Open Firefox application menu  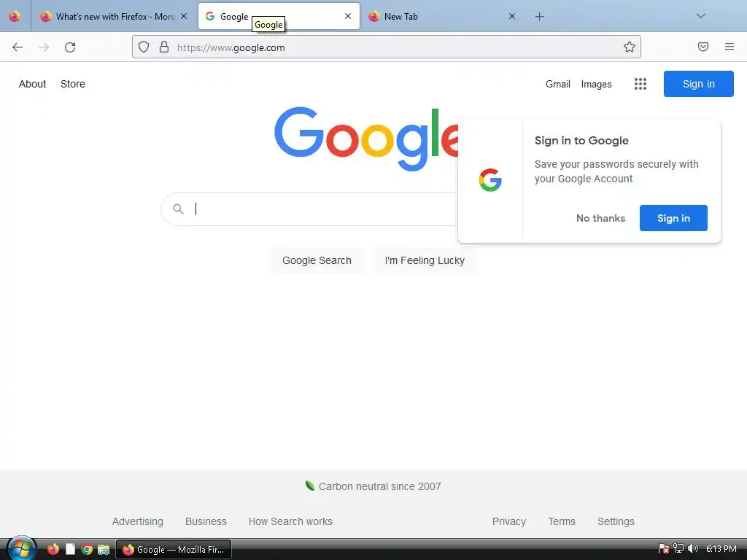pos(729,47)
